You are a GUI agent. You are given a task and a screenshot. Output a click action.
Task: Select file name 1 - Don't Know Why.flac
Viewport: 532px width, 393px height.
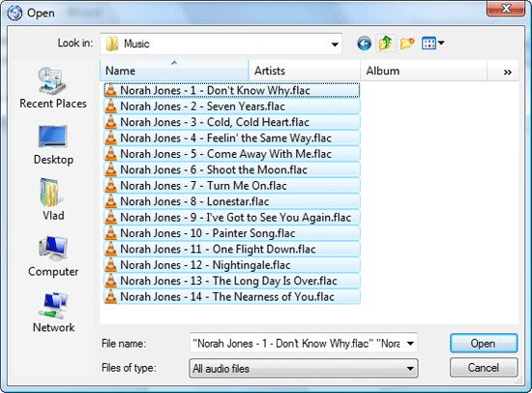click(215, 90)
